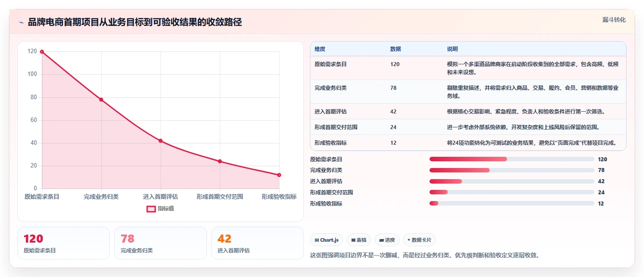The image size is (644, 277).
Task: Click the description starting 剔除重复描述
Action: point(533,92)
